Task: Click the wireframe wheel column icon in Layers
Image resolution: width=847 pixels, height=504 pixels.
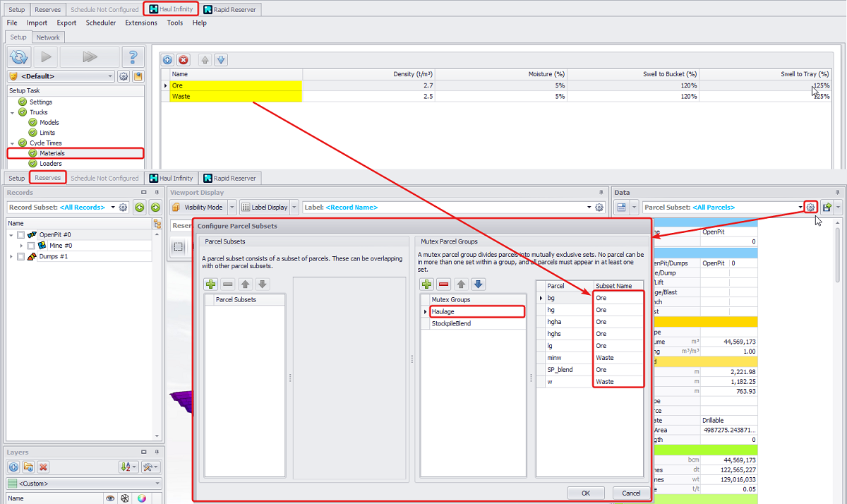Action: click(x=126, y=498)
